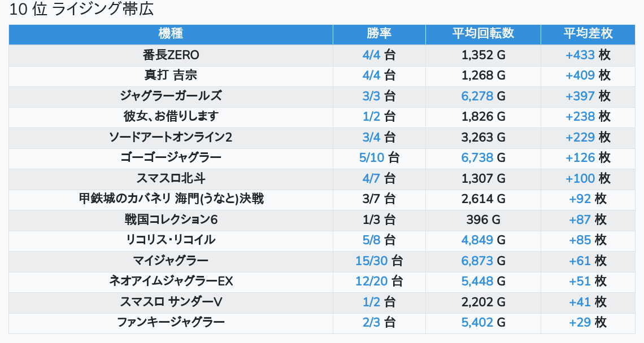This screenshot has width=644, height=343.
Task: Select ソードアートオンライン2 in the table
Action: (x=171, y=137)
